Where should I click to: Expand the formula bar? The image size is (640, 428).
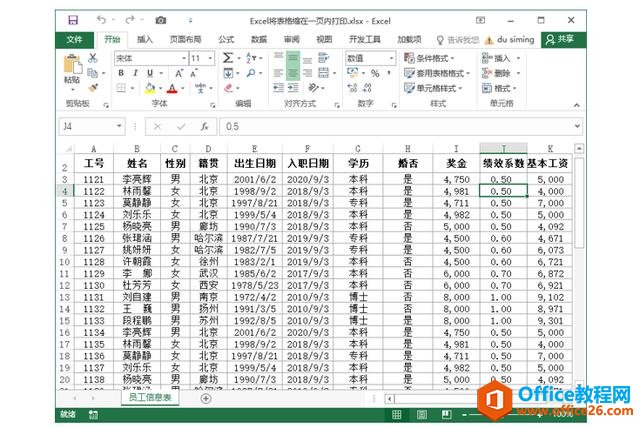[x=577, y=126]
